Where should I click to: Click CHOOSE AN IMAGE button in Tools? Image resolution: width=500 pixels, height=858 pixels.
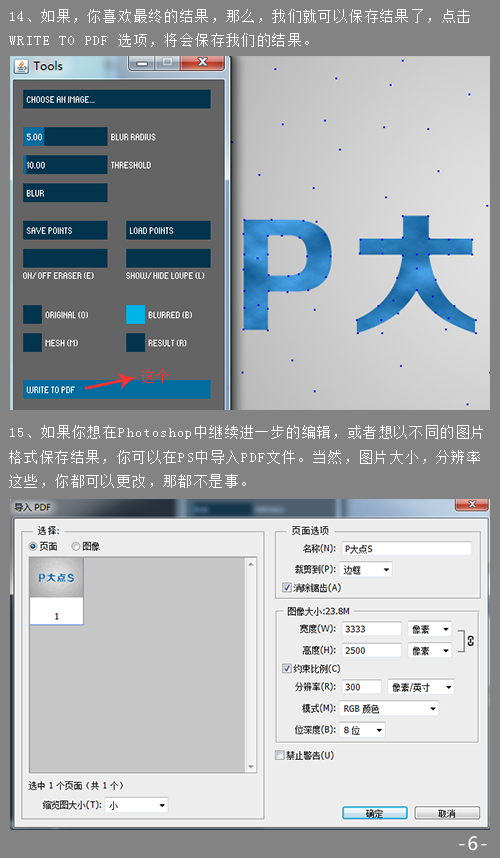(117, 99)
